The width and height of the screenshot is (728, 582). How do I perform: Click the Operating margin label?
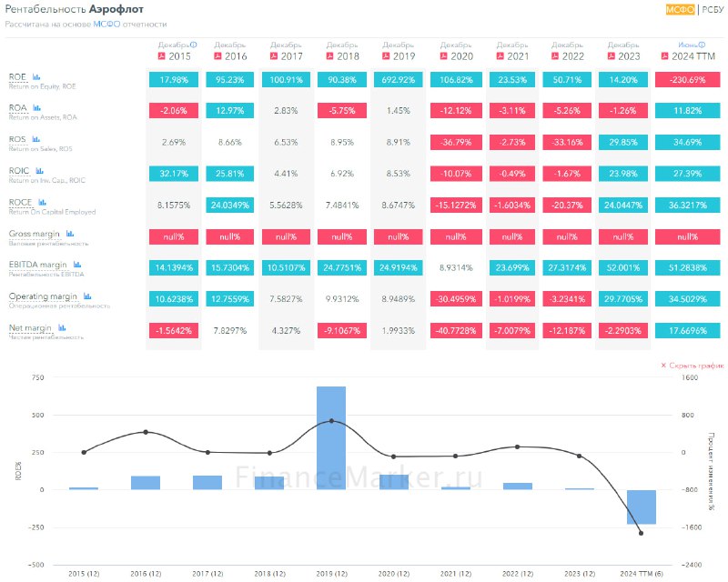pyautogui.click(x=43, y=296)
